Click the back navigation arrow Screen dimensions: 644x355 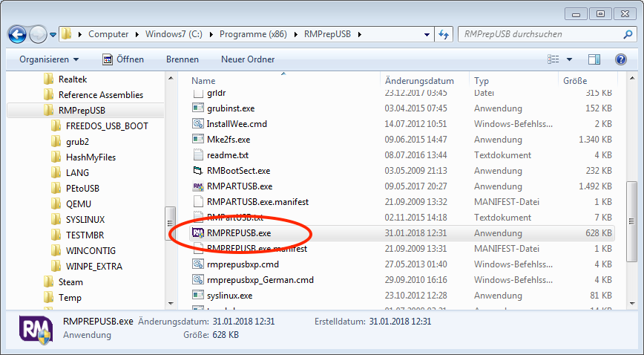coord(18,34)
